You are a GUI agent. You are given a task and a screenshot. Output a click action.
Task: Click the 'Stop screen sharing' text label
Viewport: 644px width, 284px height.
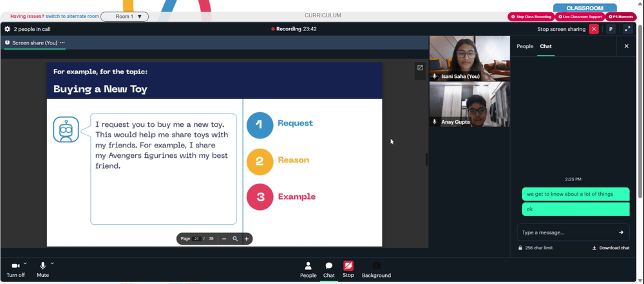click(x=562, y=29)
